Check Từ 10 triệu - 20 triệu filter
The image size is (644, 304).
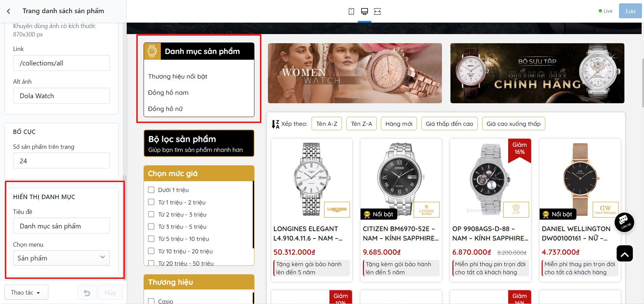[151, 251]
